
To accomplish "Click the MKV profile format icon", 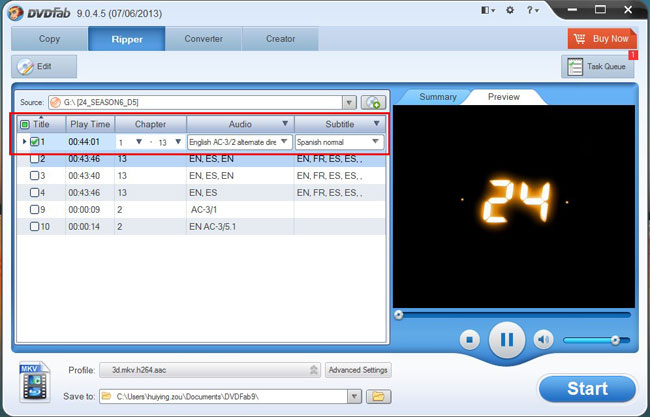I will [x=35, y=382].
